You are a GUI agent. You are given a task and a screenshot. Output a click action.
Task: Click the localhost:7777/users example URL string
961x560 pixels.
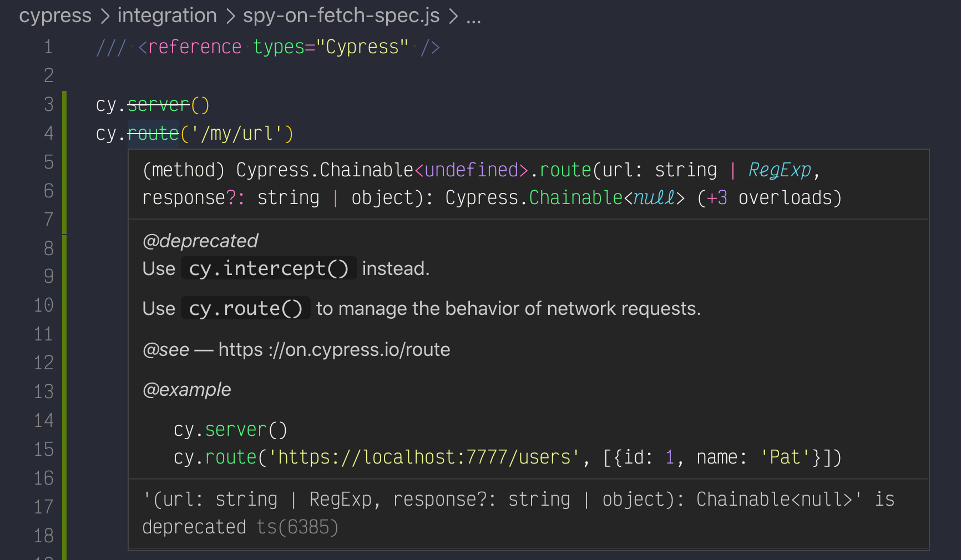pos(424,457)
